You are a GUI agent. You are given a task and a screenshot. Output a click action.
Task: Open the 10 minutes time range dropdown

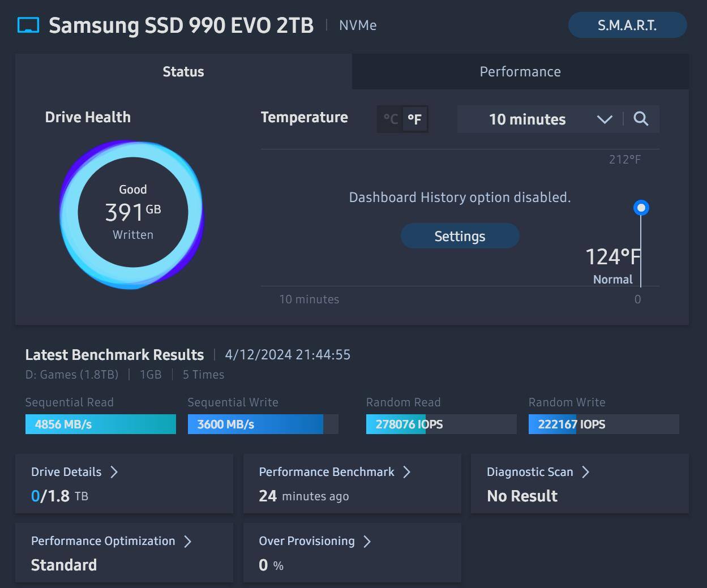[527, 119]
